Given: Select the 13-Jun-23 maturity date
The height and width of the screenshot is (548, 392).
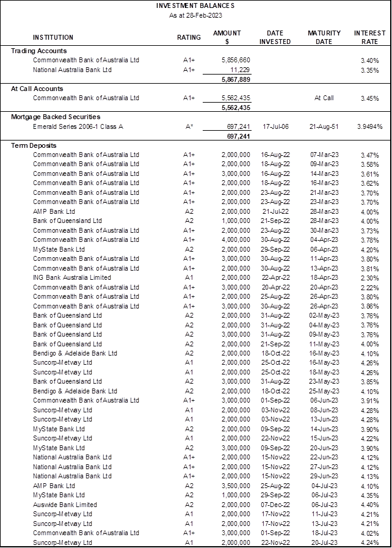Looking at the screenshot, I should click(324, 419).
